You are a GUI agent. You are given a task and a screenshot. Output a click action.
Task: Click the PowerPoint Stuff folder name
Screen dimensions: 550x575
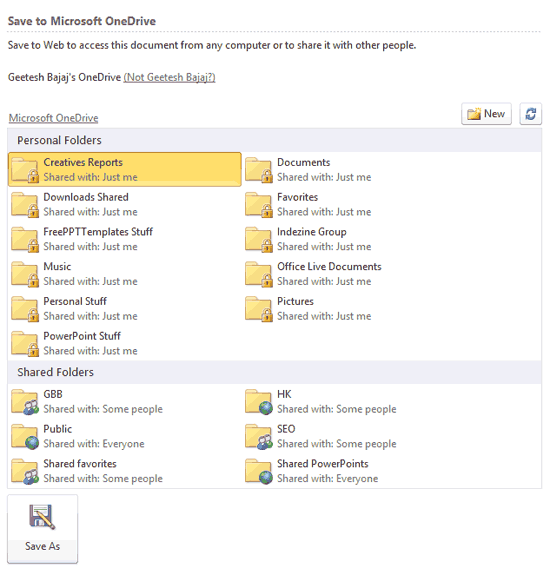click(x=82, y=336)
